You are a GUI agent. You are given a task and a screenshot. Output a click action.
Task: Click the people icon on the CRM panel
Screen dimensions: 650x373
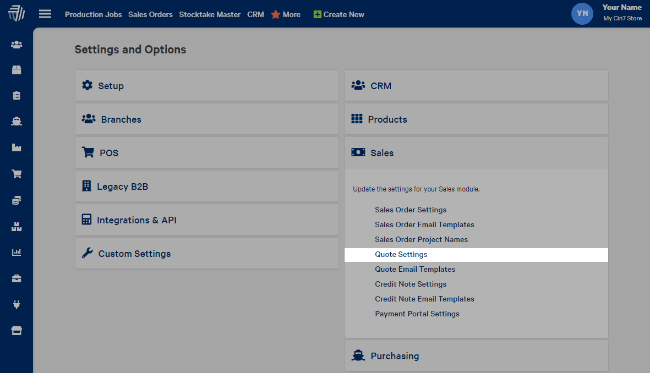click(358, 85)
